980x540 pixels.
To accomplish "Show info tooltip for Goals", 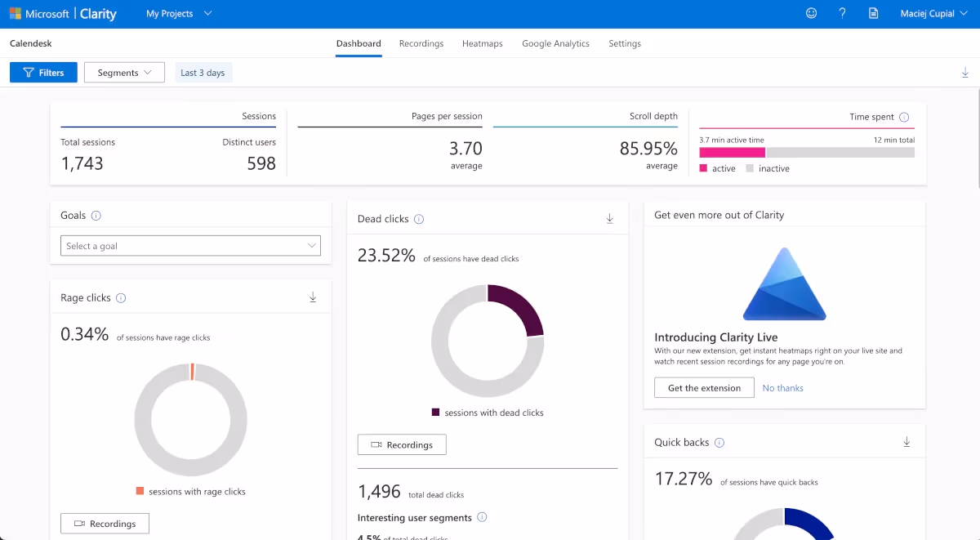I will (x=96, y=216).
